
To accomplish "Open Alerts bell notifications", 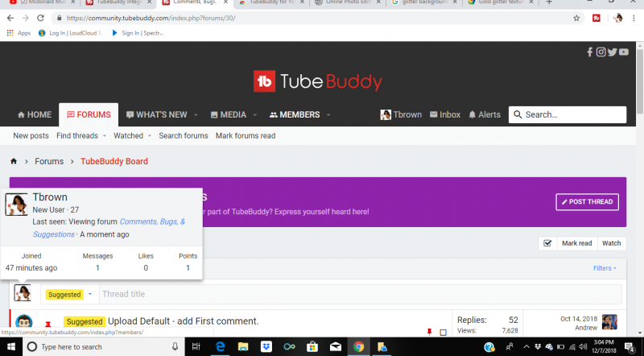I will pos(484,114).
